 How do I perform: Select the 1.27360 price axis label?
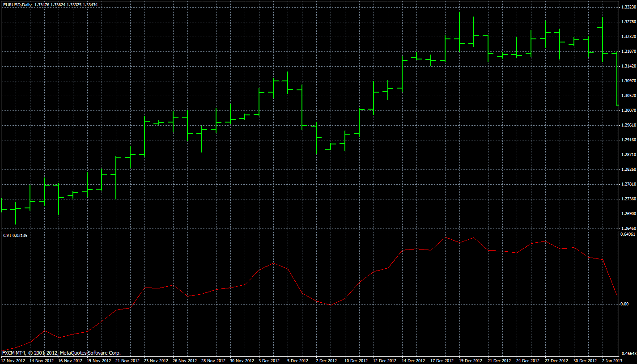pyautogui.click(x=629, y=199)
